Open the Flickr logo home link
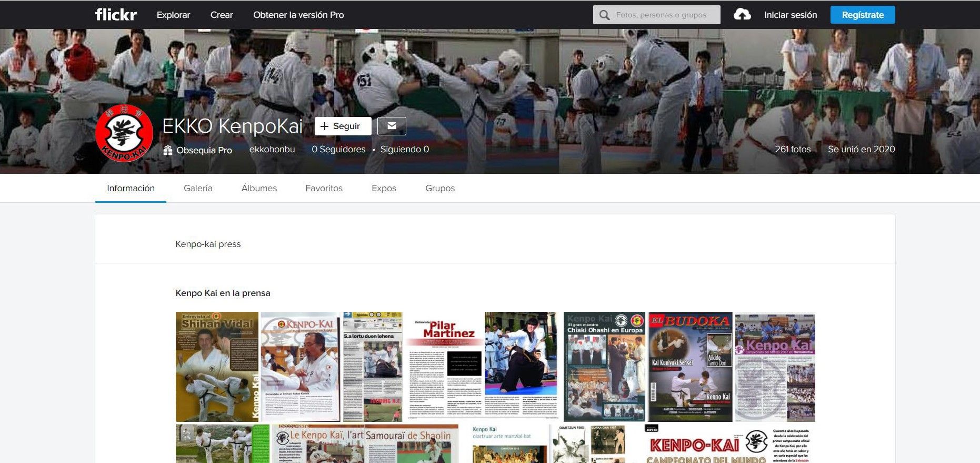The image size is (980, 463). tap(116, 15)
